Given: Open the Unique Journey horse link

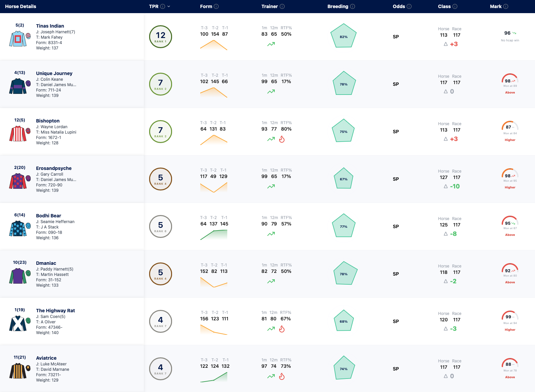Looking at the screenshot, I should pos(54,73).
